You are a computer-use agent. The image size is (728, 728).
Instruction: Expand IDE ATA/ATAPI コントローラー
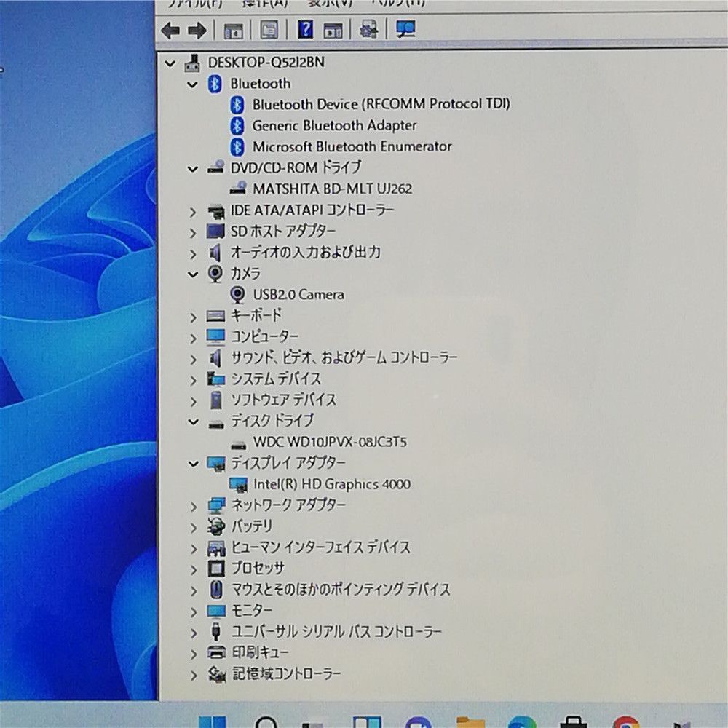[x=193, y=212]
